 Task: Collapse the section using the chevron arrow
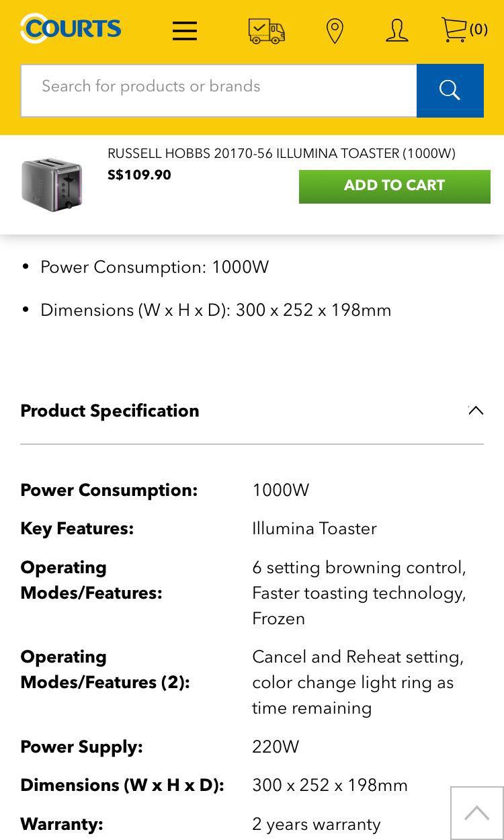point(476,411)
